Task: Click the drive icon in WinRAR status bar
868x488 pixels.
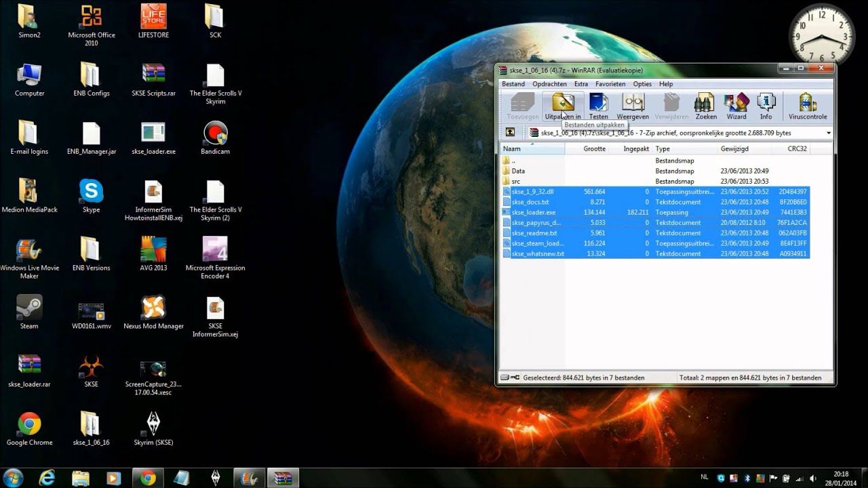Action: tap(506, 378)
